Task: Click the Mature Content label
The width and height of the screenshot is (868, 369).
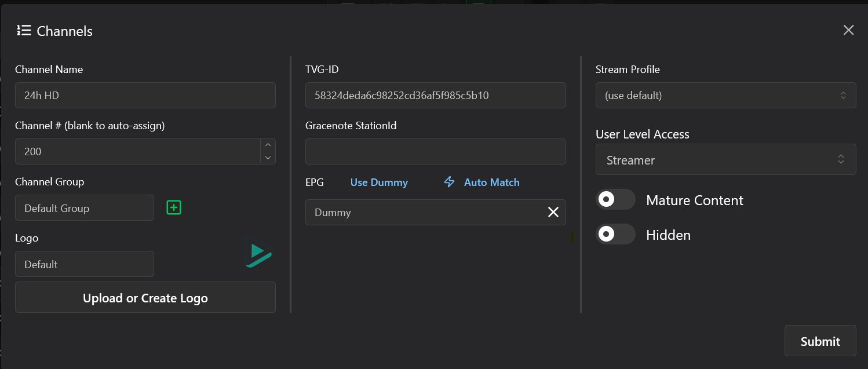Action: 695,200
